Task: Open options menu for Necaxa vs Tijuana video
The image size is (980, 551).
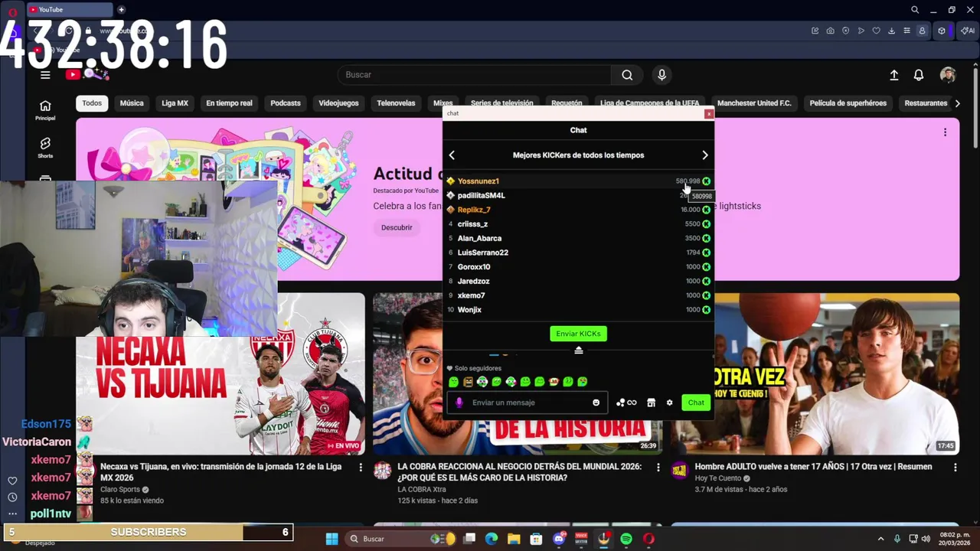Action: tap(361, 467)
